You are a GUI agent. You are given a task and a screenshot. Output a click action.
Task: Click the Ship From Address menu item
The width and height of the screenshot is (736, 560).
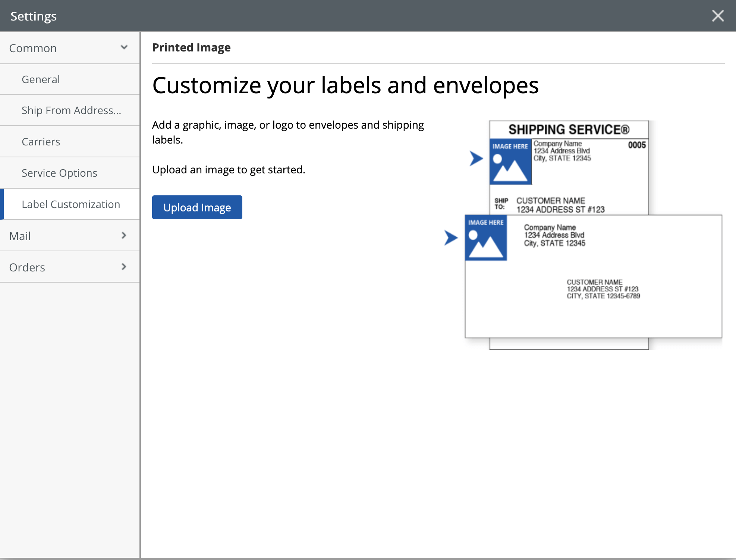(70, 110)
